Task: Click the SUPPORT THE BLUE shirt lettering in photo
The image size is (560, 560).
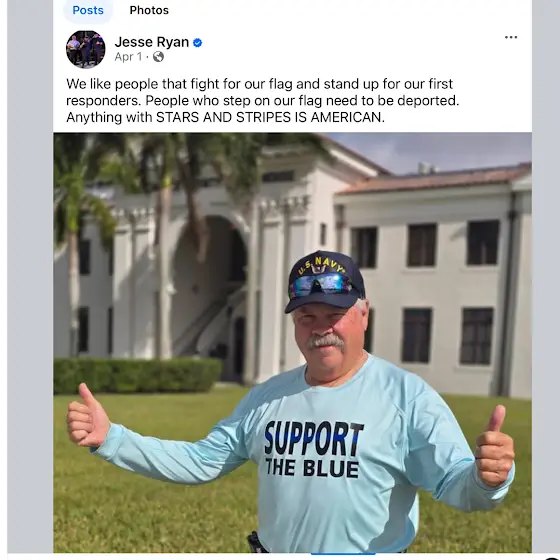Action: coord(313,449)
